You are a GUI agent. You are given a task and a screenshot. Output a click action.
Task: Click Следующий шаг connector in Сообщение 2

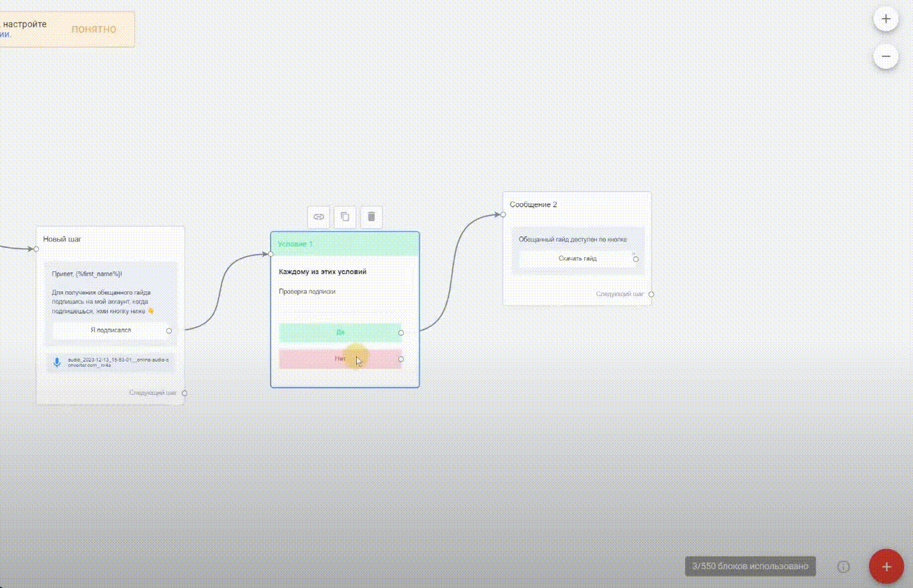[651, 294]
